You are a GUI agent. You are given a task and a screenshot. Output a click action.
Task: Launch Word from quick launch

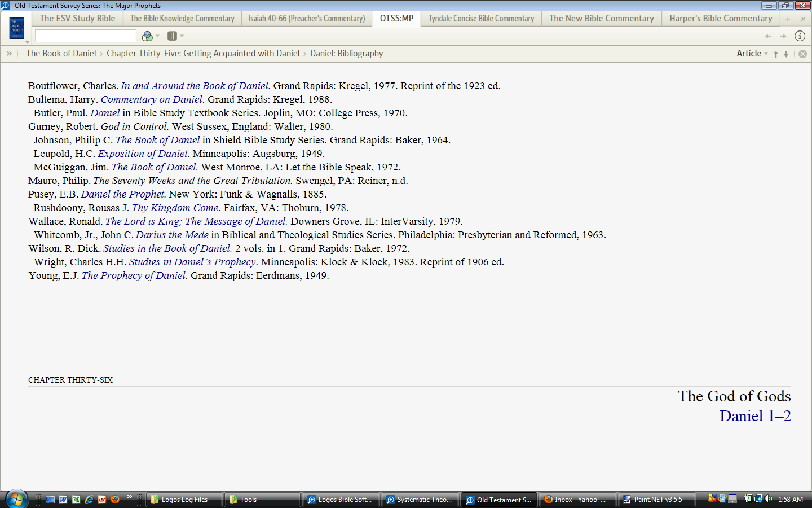tap(63, 500)
